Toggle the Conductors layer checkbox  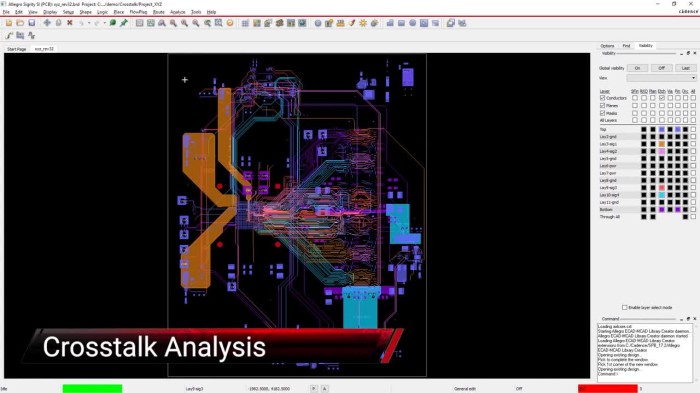pos(602,98)
